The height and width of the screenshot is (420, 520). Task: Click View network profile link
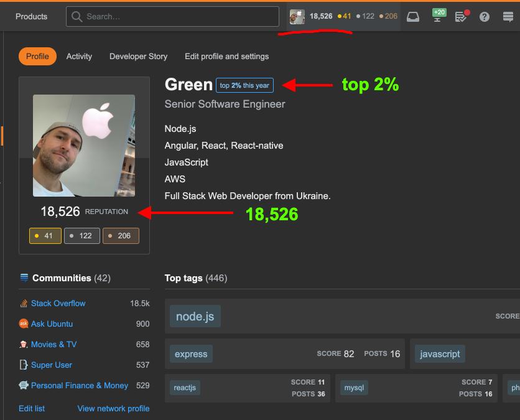[113, 408]
